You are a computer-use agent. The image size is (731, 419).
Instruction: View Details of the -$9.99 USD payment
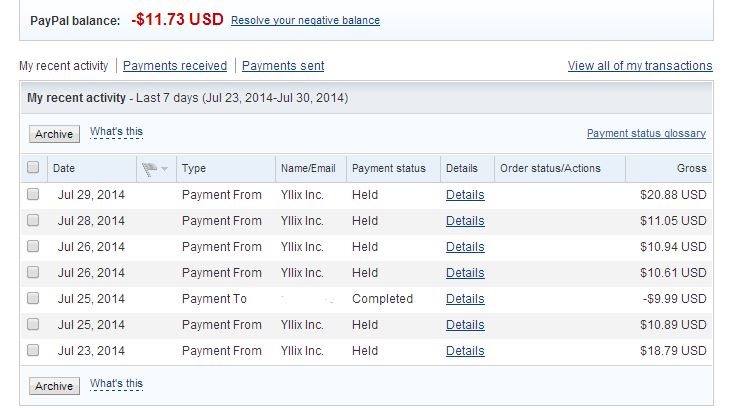tap(465, 299)
